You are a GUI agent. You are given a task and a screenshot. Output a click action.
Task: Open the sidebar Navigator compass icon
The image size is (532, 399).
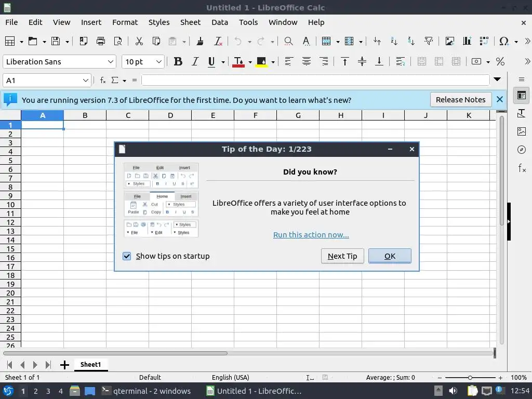coord(522,150)
